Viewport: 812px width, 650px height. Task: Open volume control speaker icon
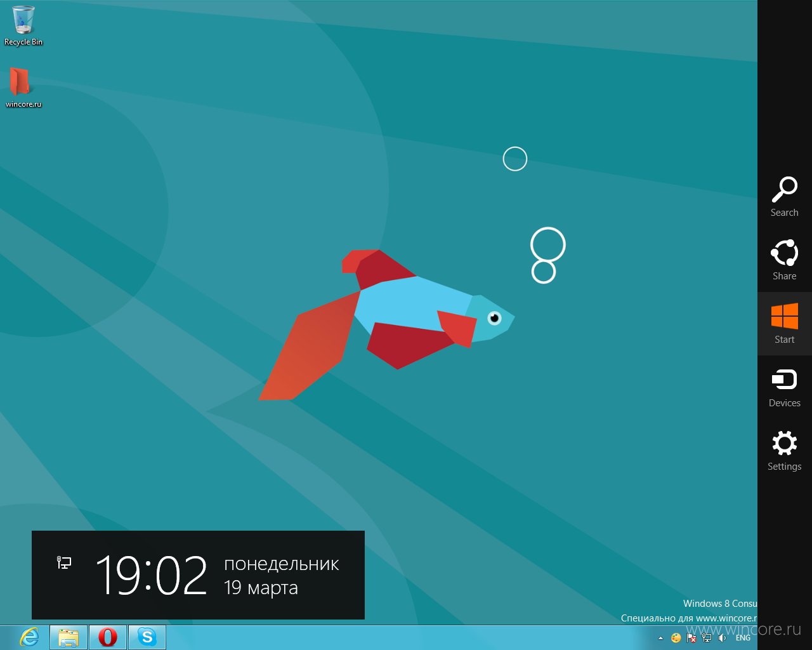(x=722, y=638)
